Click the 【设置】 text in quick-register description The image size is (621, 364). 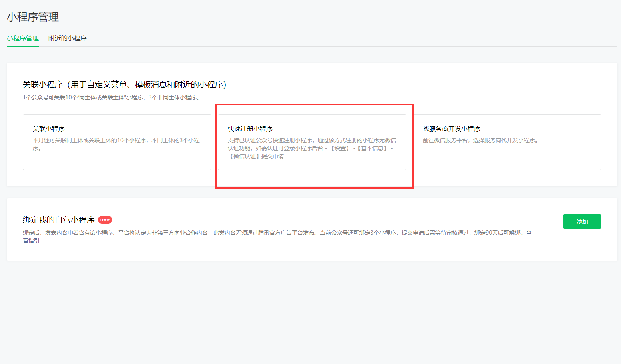pyautogui.click(x=340, y=149)
